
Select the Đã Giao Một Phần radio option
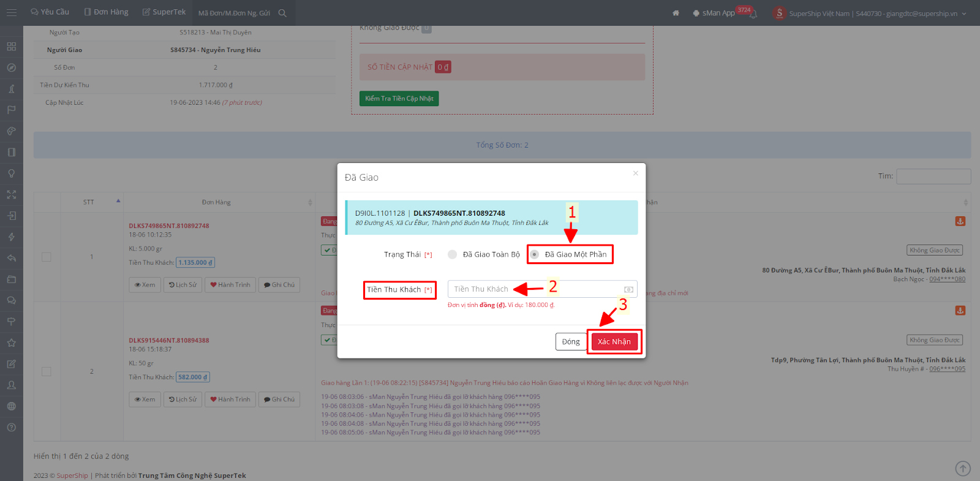pos(535,254)
